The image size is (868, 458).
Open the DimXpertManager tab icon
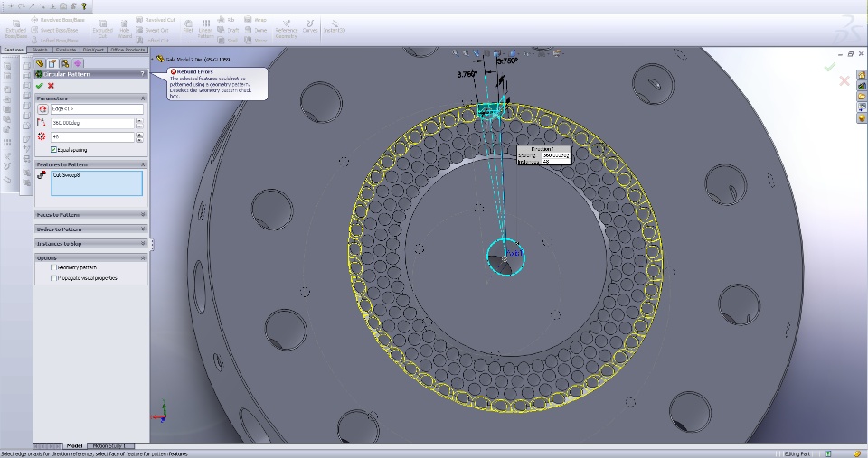point(78,63)
